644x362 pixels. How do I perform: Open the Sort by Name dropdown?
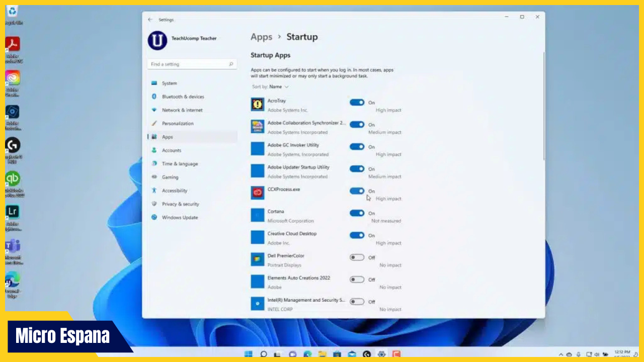[x=278, y=87]
